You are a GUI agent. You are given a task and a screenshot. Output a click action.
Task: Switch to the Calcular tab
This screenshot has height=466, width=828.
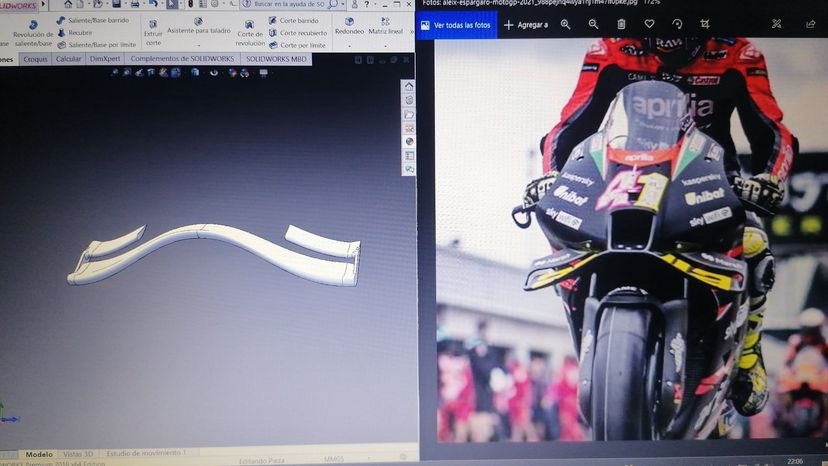click(69, 59)
